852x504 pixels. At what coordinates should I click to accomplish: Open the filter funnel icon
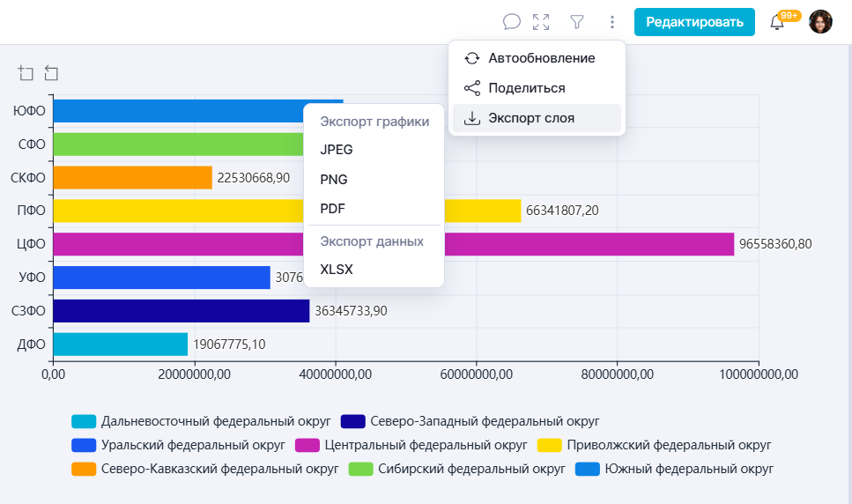577,22
